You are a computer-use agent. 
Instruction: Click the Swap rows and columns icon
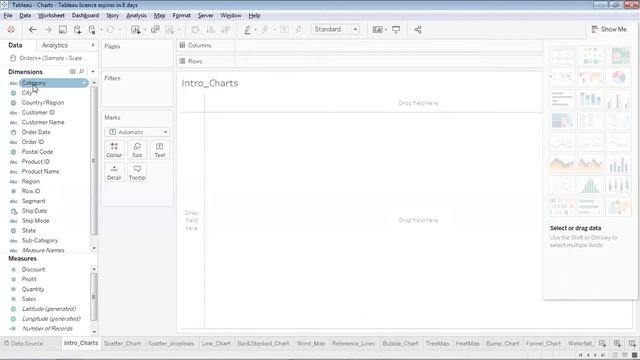tap(195, 29)
